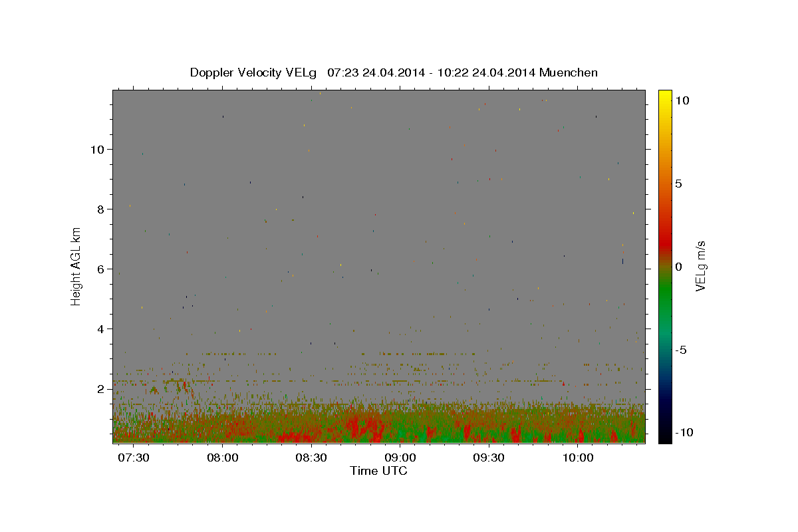Click the height axis label '8'
Image resolution: width=798 pixels, height=532 pixels.
[101, 209]
